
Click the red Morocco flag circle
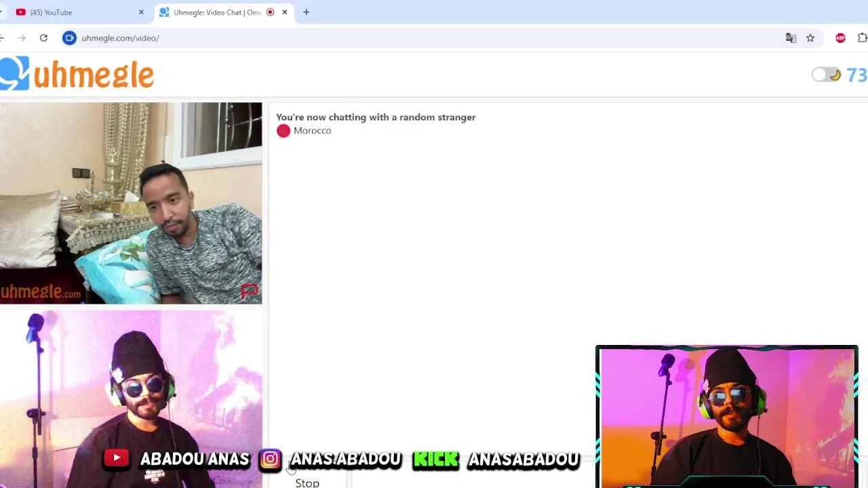(x=283, y=131)
